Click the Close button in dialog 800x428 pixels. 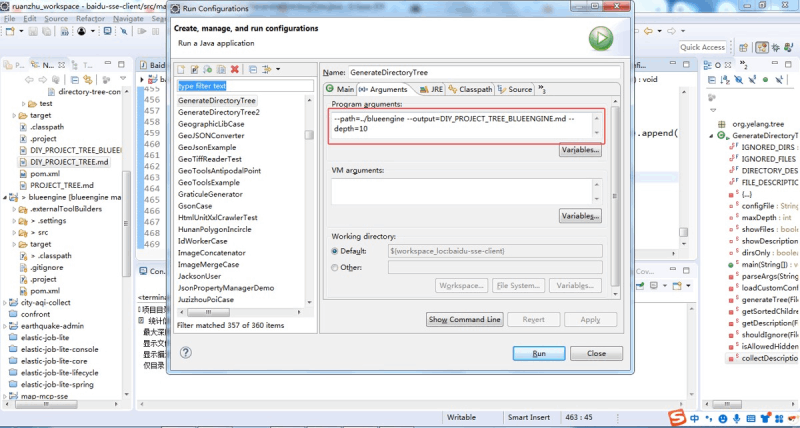click(x=596, y=353)
